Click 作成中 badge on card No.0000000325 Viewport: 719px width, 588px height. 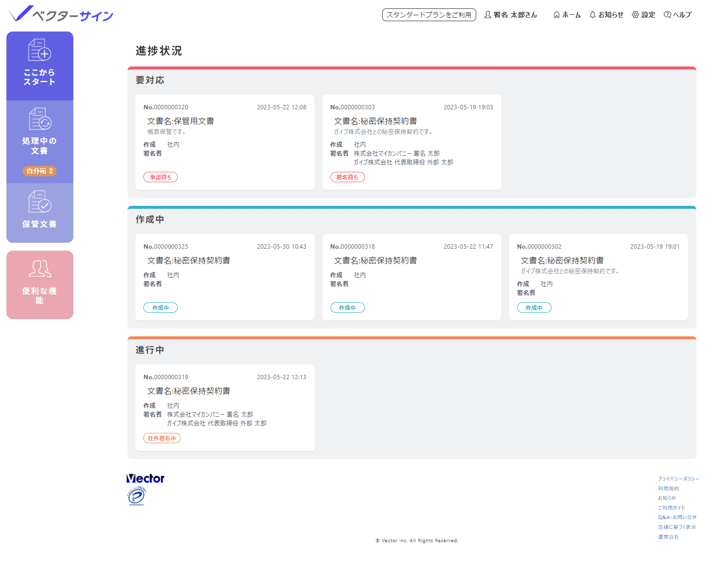161,308
